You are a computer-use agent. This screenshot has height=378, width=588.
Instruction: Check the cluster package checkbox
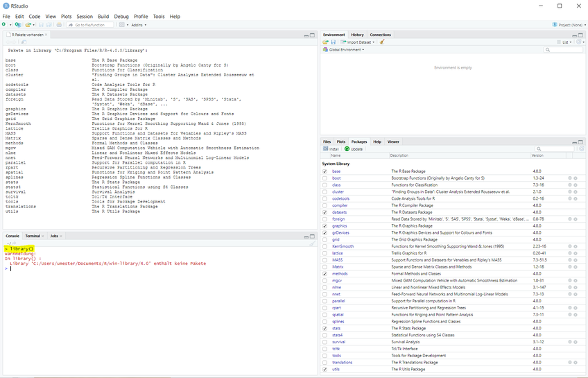325,192
